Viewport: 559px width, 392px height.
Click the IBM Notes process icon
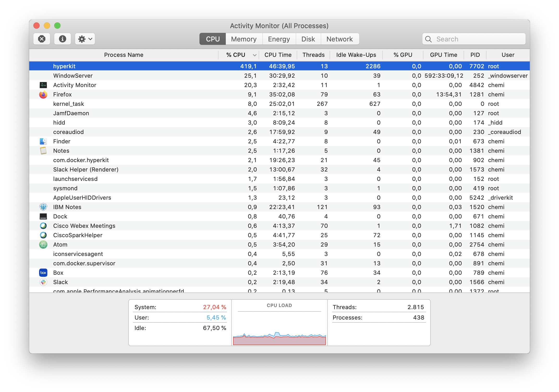(43, 207)
